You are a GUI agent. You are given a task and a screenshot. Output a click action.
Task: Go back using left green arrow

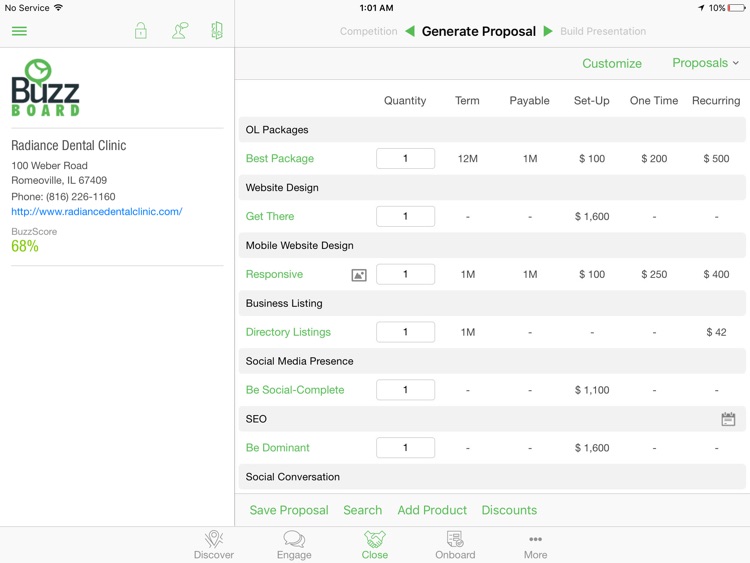click(x=409, y=31)
